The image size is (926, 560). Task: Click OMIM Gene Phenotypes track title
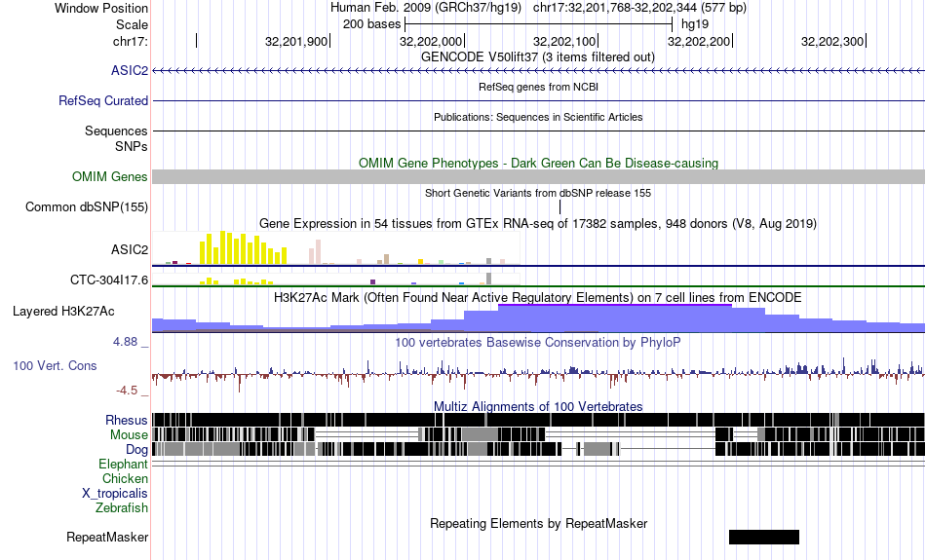point(539,163)
